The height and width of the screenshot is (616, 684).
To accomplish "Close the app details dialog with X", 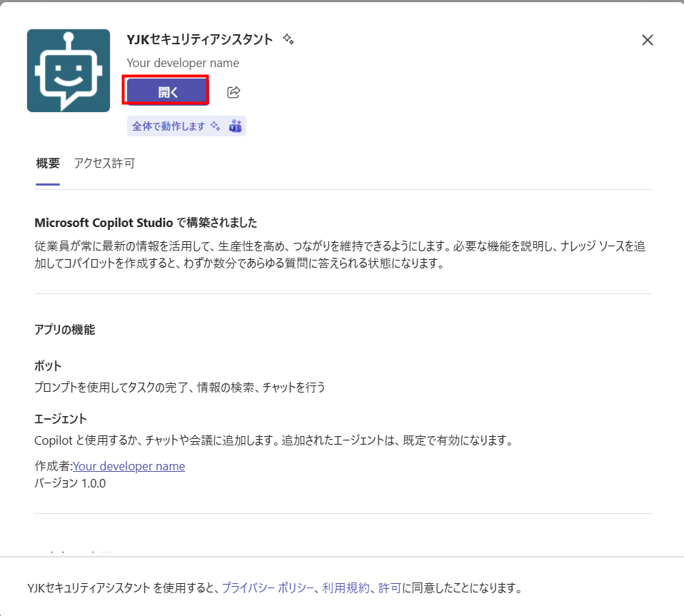I will pyautogui.click(x=648, y=40).
